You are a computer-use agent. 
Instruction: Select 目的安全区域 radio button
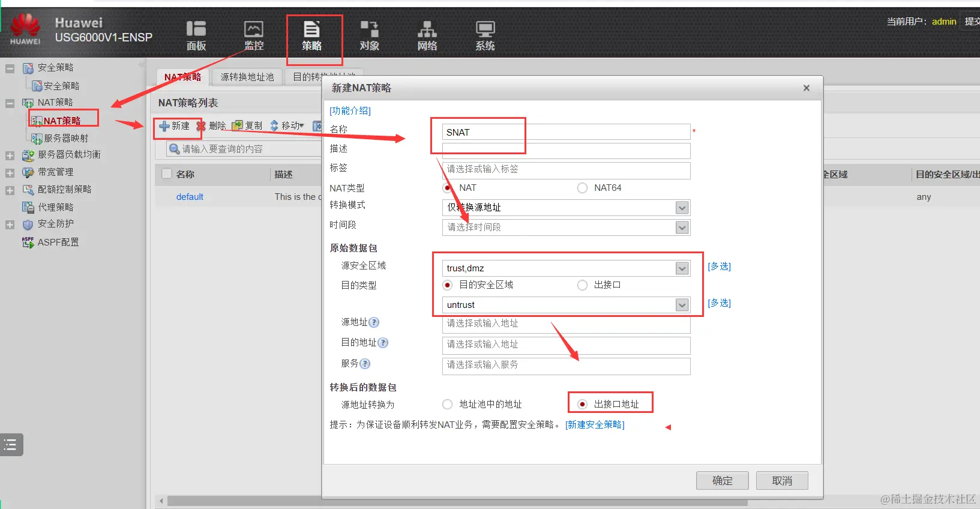click(447, 285)
